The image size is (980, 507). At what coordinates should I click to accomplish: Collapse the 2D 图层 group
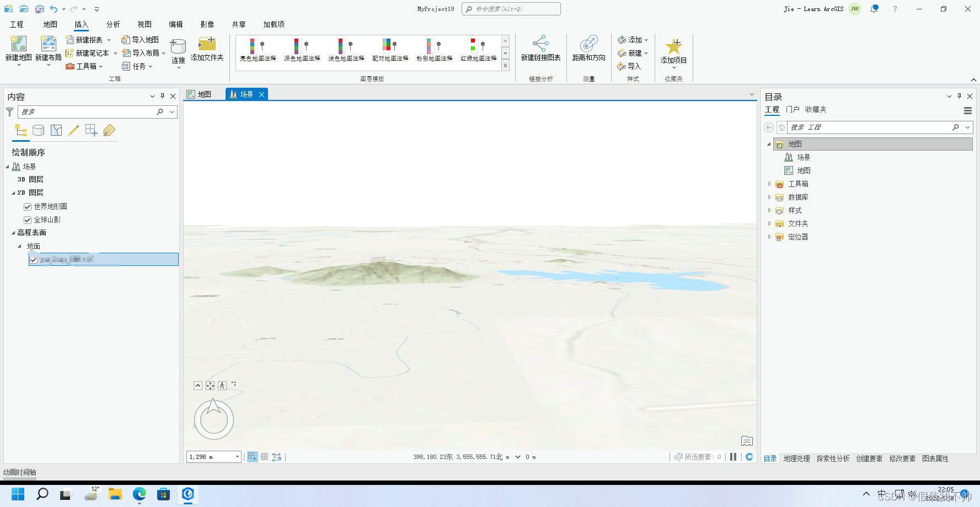pyautogui.click(x=13, y=193)
